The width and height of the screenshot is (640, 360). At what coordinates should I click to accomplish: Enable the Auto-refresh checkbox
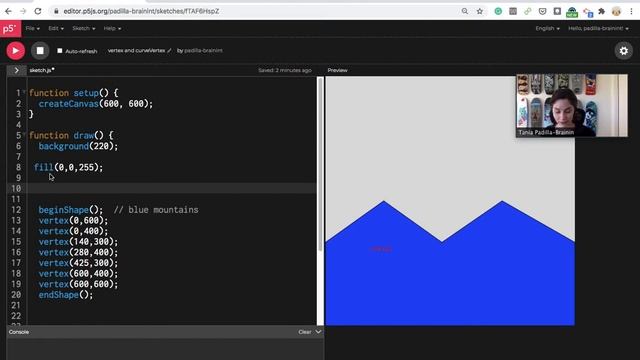(x=60, y=51)
